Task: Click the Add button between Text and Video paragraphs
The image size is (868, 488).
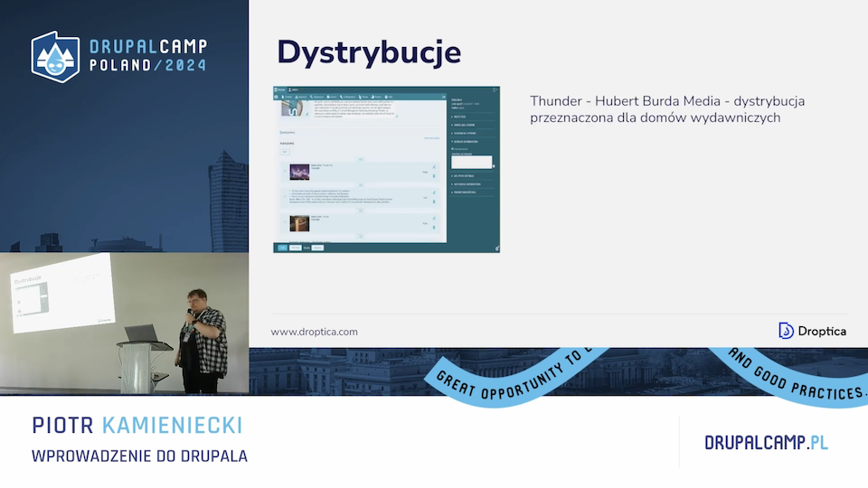Action: (x=361, y=211)
